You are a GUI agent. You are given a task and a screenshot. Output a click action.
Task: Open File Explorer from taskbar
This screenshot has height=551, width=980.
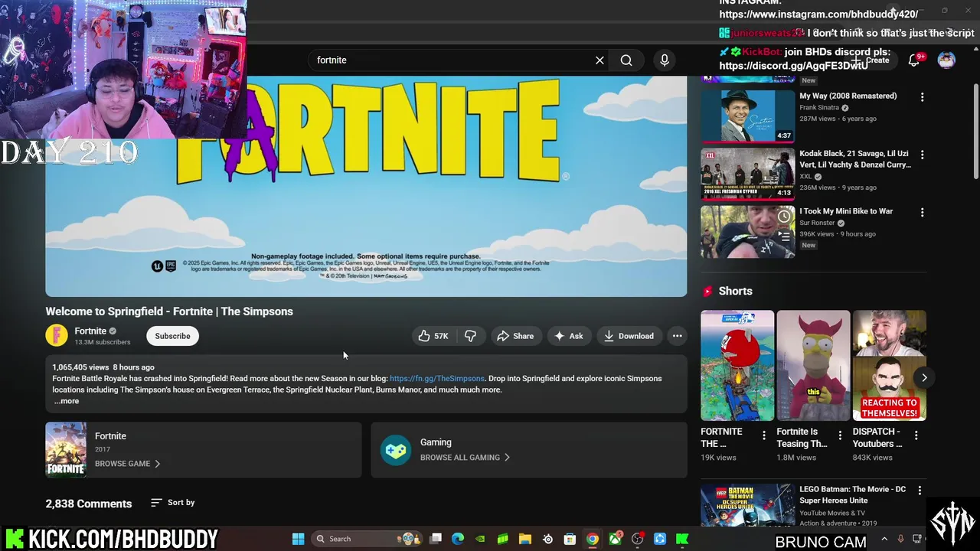coord(525,539)
